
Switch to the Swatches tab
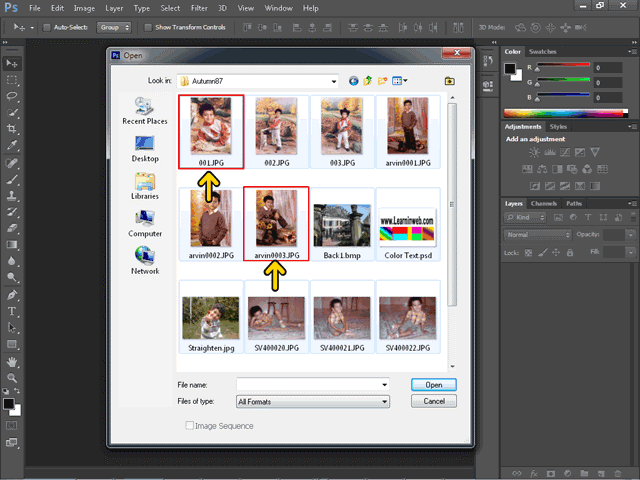(542, 51)
